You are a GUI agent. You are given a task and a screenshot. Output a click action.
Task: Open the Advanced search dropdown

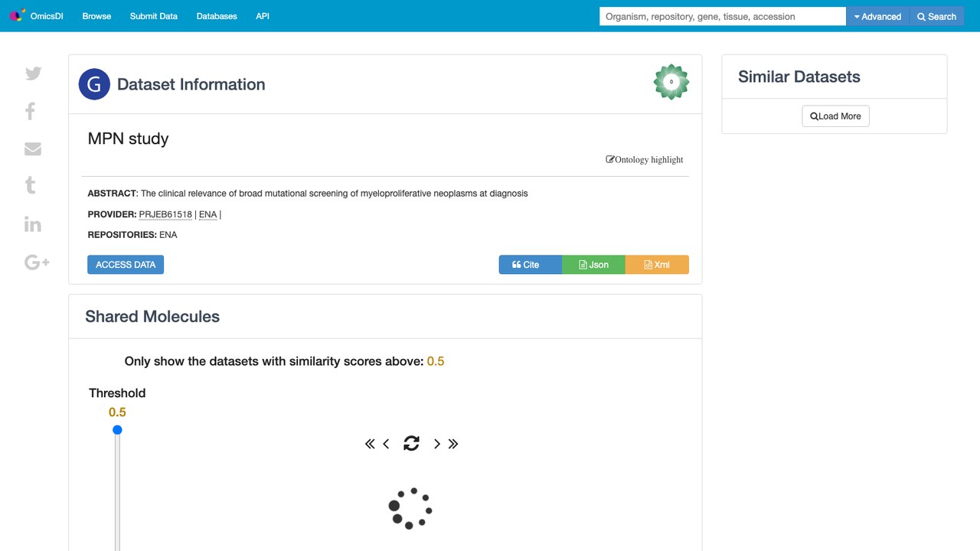click(x=877, y=16)
